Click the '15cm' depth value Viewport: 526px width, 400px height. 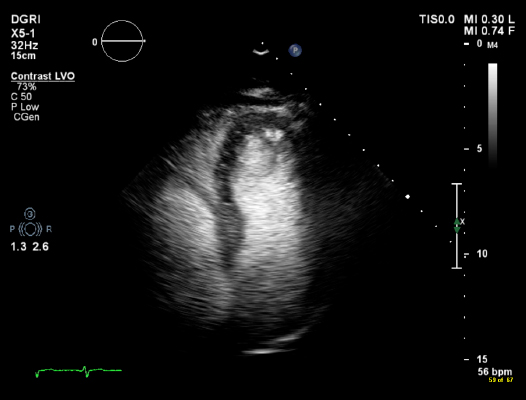[x=23, y=55]
